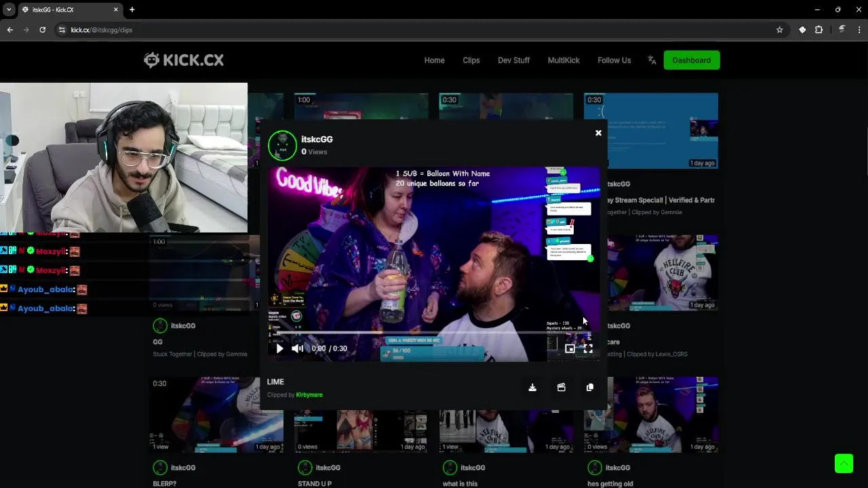Viewport: 868px width, 488px height.
Task: Play the LIME clip video
Action: pyautogui.click(x=279, y=348)
